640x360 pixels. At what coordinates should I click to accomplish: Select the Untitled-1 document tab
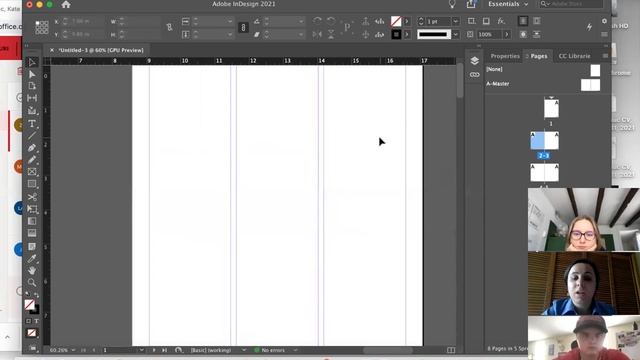[101, 50]
